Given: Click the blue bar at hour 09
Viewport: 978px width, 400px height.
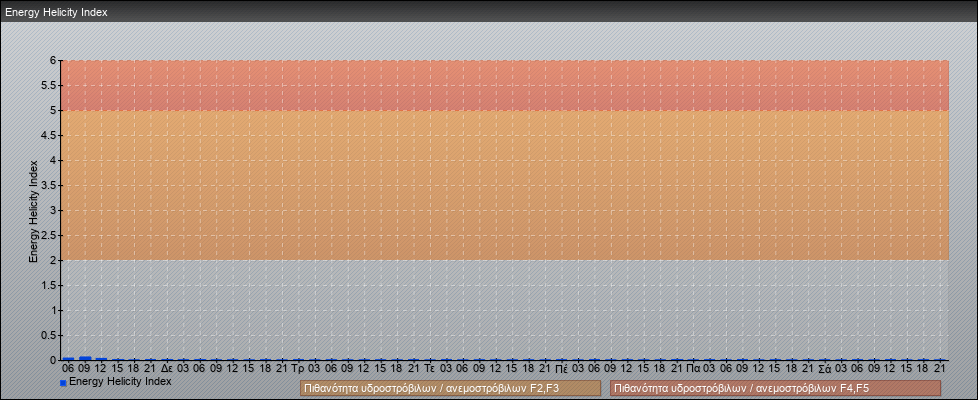Looking at the screenshot, I should click(85, 358).
